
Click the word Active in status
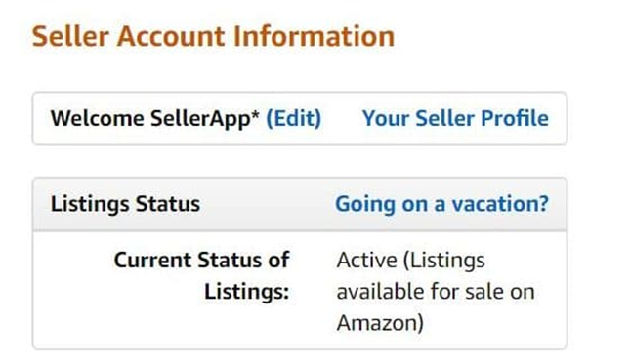[367, 260]
